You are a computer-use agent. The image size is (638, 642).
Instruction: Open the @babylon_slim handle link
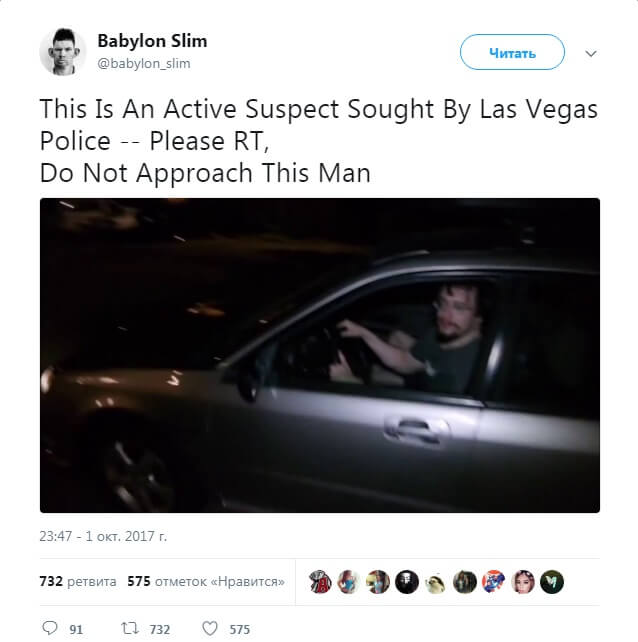144,63
